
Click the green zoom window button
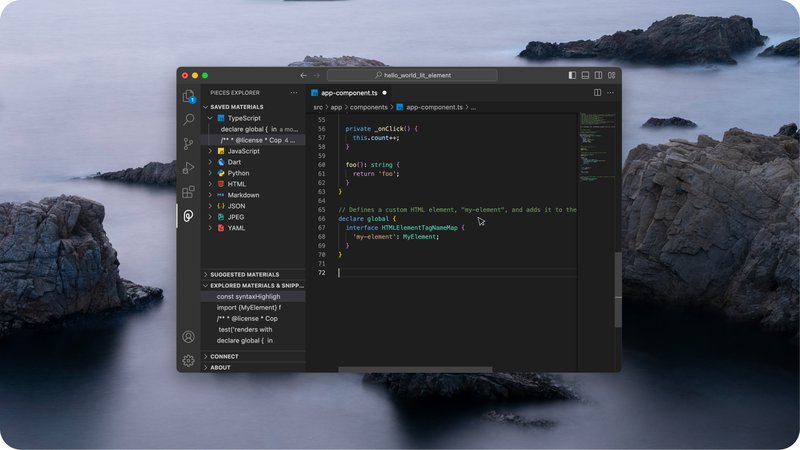click(205, 76)
